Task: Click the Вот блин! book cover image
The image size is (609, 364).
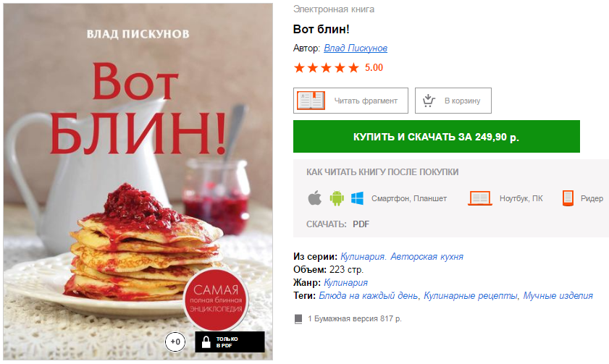Action: coord(138,182)
